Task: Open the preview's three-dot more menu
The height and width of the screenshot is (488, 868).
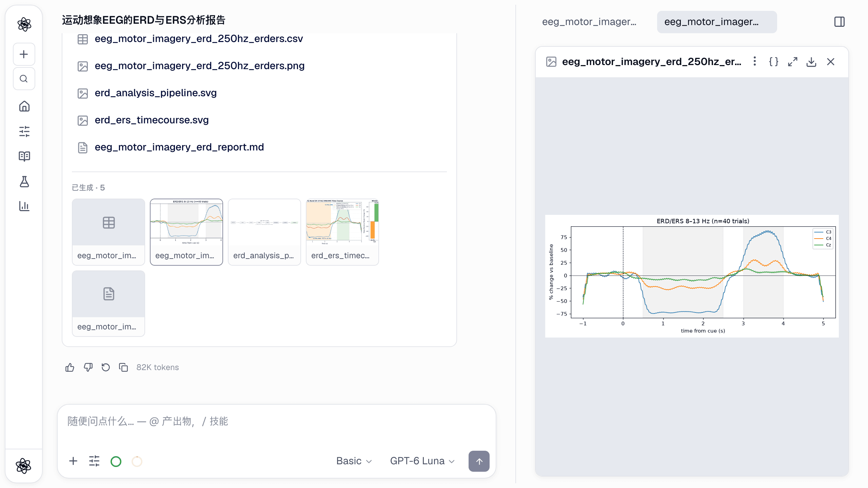Action: click(754, 61)
